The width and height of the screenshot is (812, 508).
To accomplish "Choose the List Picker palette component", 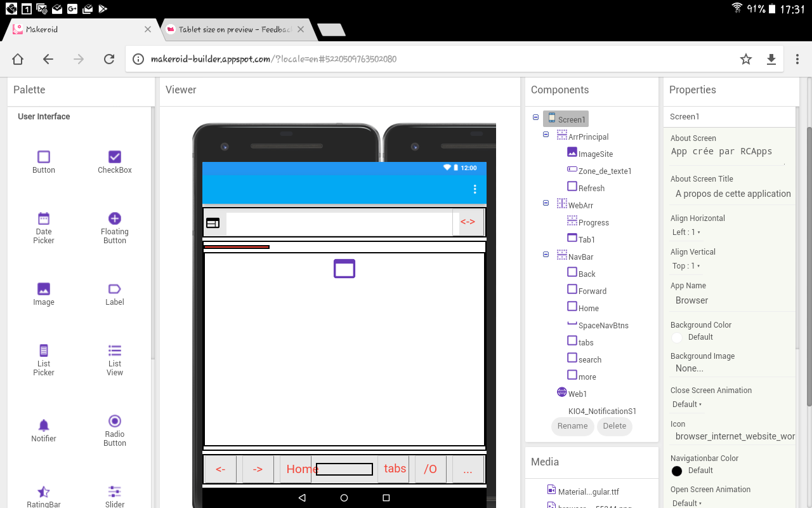I will (x=44, y=359).
